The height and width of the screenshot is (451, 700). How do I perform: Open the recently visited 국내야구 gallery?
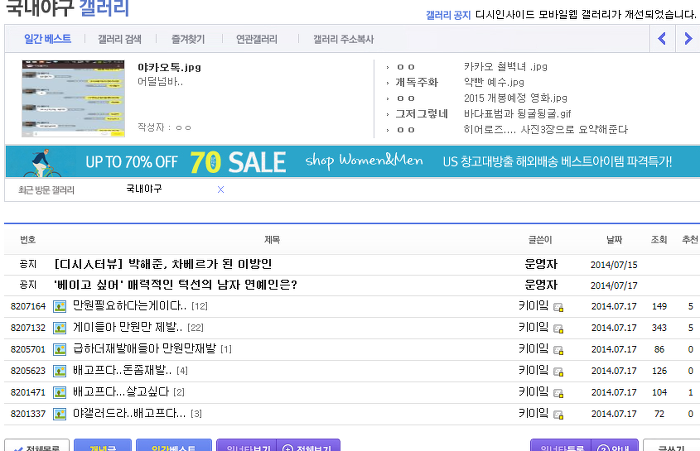pos(144,189)
